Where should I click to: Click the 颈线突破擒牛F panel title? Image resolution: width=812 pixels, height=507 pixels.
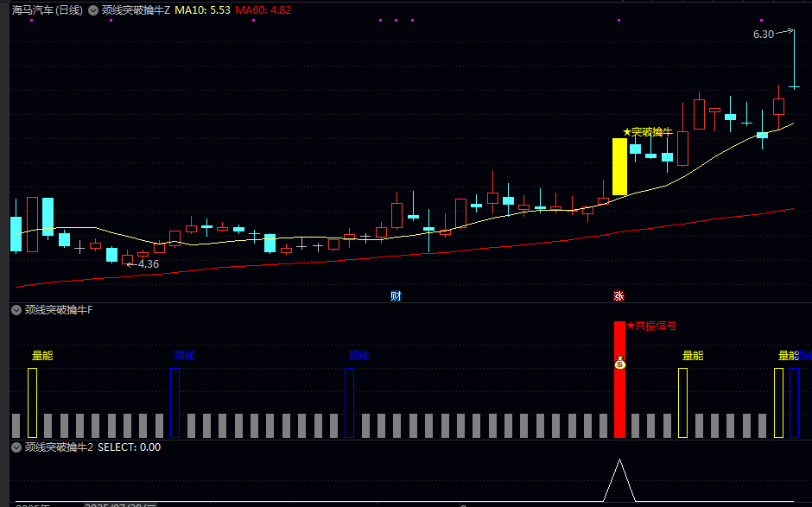tap(59, 310)
